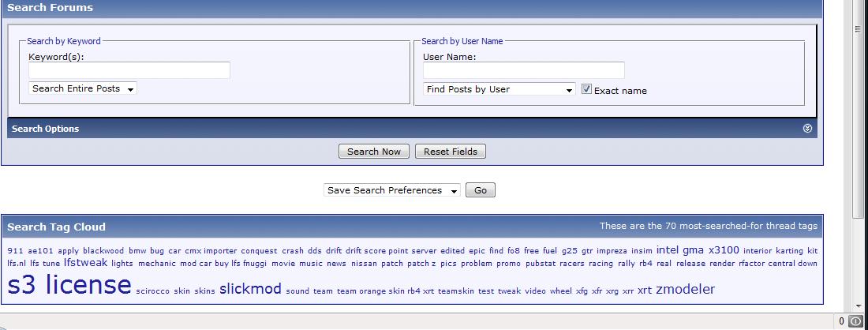
Task: Select the impreza tag link
Action: tap(612, 251)
